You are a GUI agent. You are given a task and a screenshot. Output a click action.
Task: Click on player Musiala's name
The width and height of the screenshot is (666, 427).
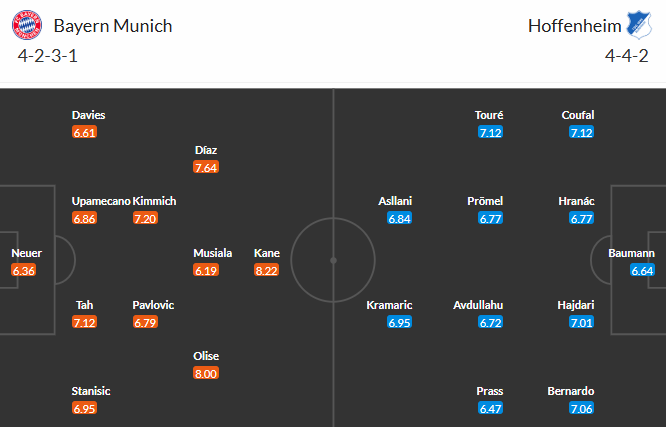[x=213, y=253]
